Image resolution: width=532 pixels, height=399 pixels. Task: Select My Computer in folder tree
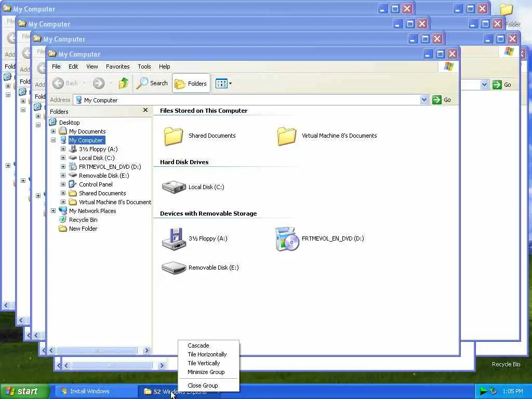point(86,140)
